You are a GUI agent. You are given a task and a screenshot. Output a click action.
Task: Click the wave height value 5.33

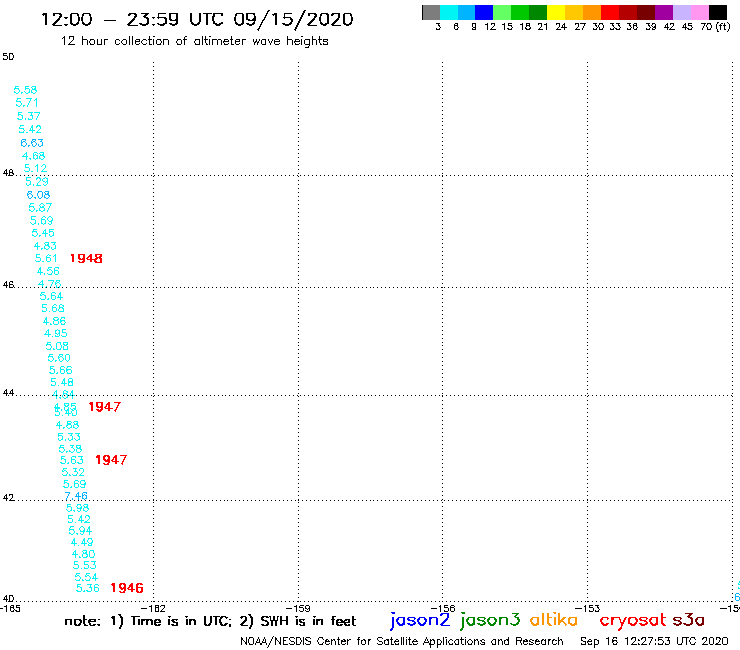(x=69, y=437)
